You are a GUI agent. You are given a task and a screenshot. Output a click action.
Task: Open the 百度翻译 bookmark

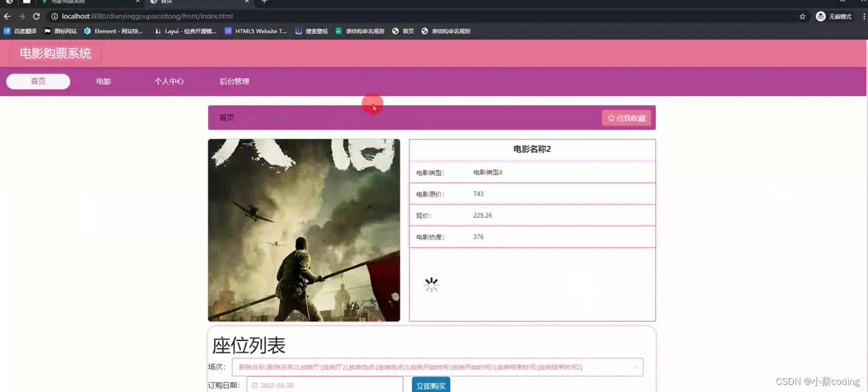point(20,31)
